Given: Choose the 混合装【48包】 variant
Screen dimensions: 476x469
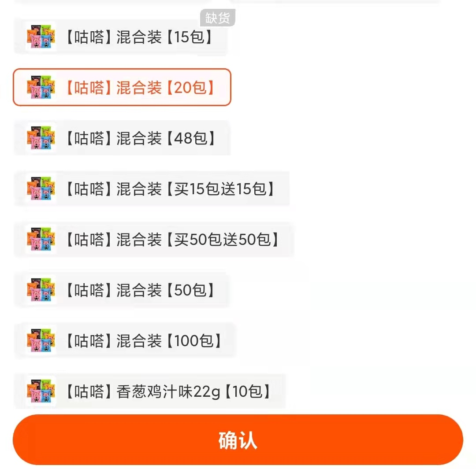Looking at the screenshot, I should click(x=139, y=138).
